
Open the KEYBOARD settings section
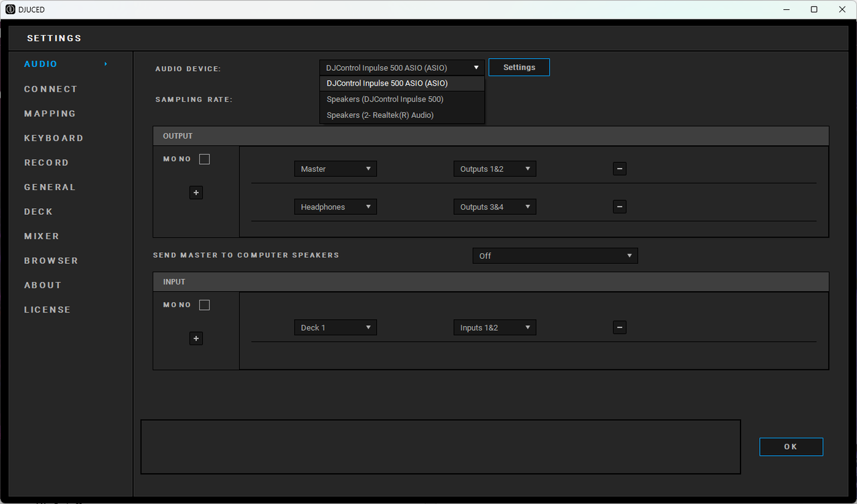point(54,138)
